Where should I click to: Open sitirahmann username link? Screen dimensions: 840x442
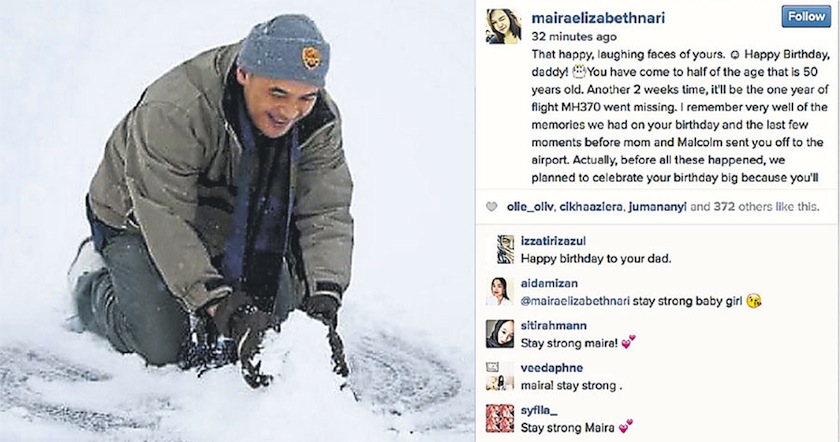tap(553, 326)
